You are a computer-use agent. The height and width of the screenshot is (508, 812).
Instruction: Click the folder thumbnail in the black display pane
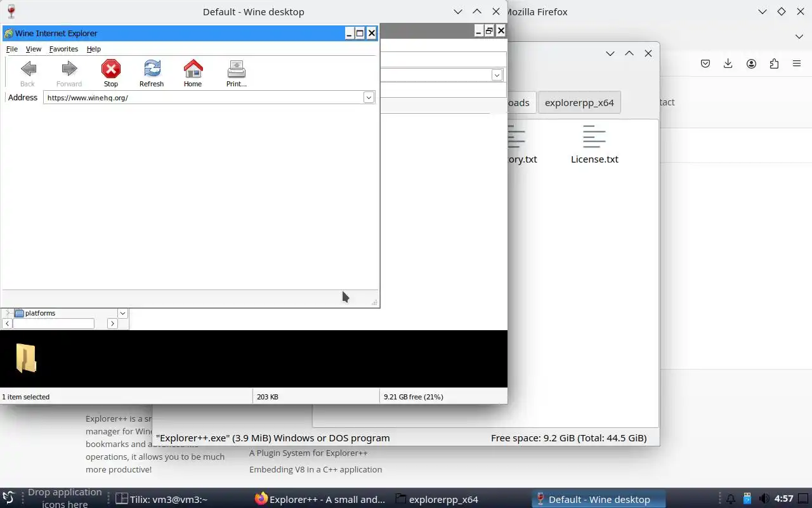click(26, 358)
